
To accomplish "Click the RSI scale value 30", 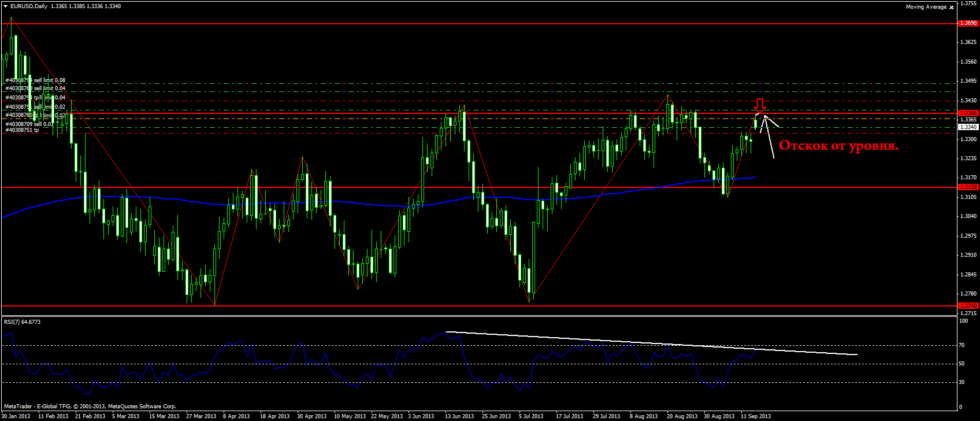I will [x=962, y=382].
